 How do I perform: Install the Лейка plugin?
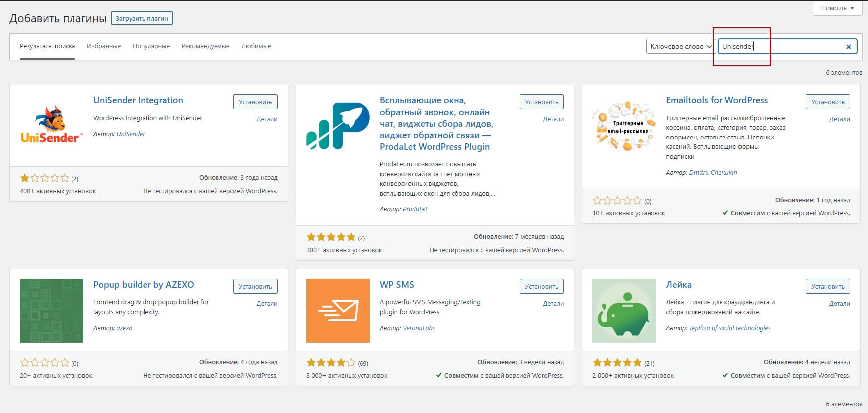coord(828,286)
